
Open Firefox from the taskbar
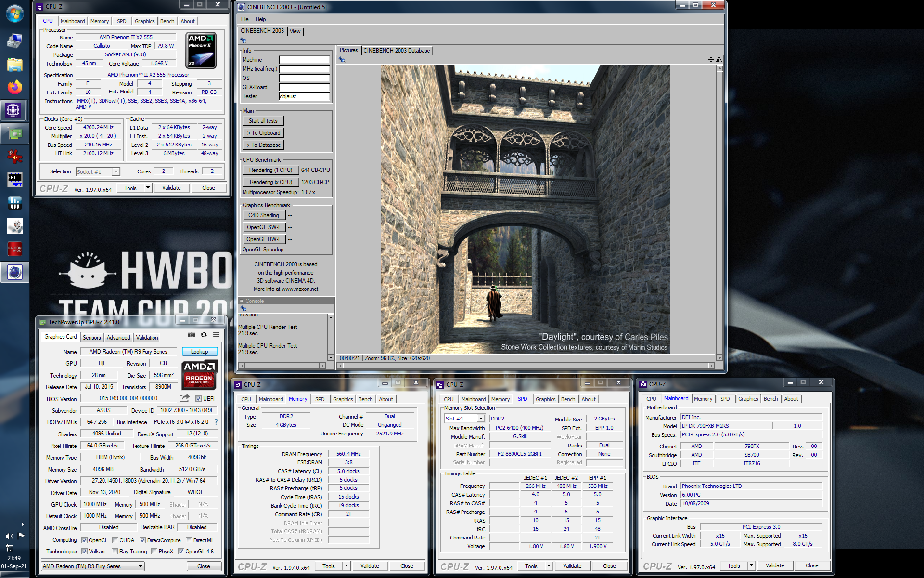coord(14,87)
